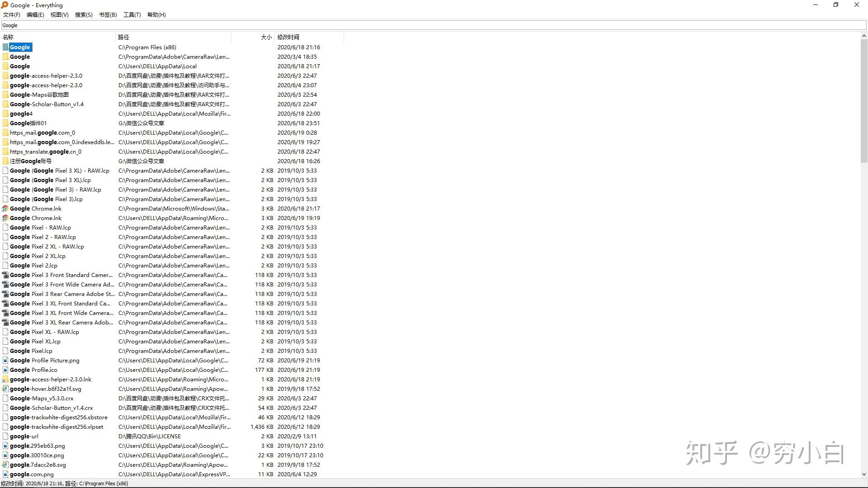Open the 书签(B) menu
The image size is (868, 488).
click(108, 15)
